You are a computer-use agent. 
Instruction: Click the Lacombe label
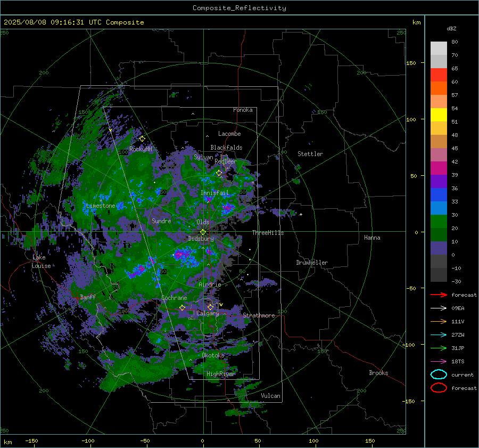pyautogui.click(x=229, y=134)
